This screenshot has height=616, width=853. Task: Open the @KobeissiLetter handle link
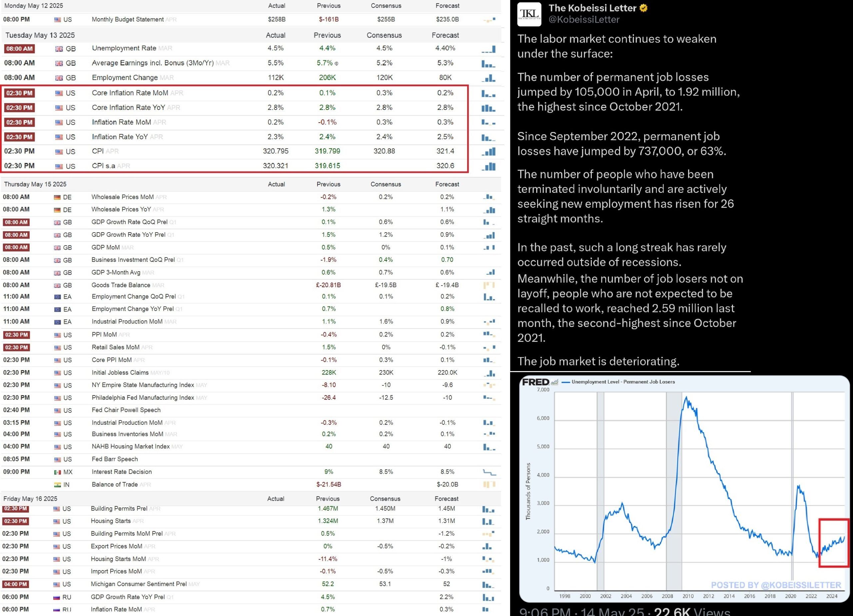(584, 20)
